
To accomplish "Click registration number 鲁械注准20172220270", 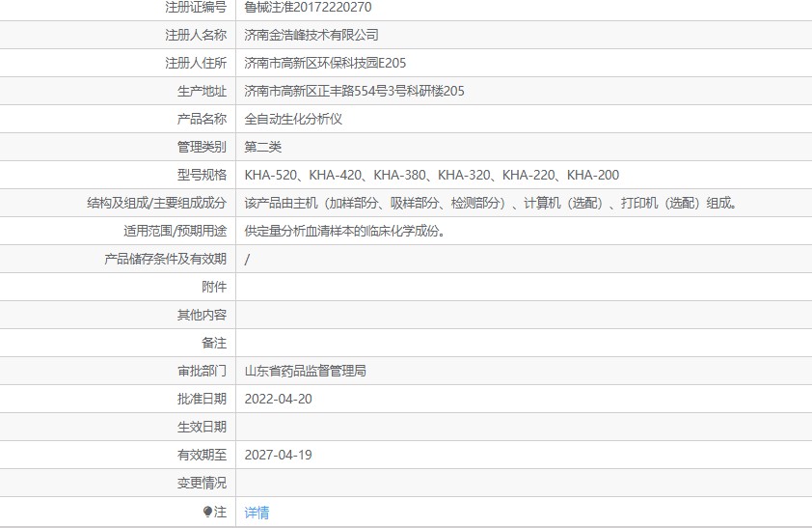I will pyautogui.click(x=308, y=7).
